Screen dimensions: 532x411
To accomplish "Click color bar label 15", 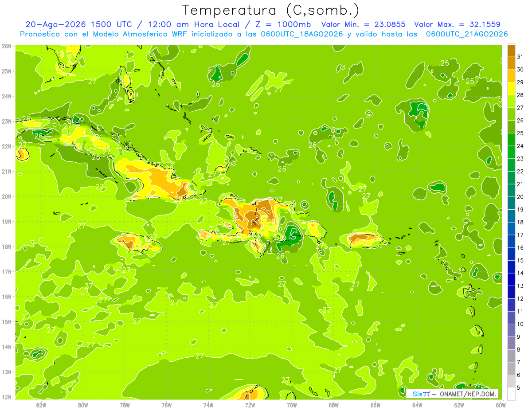I will point(520,261).
